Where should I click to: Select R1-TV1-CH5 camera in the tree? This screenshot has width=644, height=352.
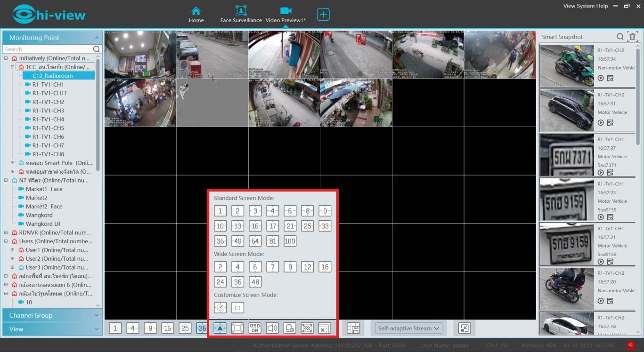pyautogui.click(x=48, y=128)
